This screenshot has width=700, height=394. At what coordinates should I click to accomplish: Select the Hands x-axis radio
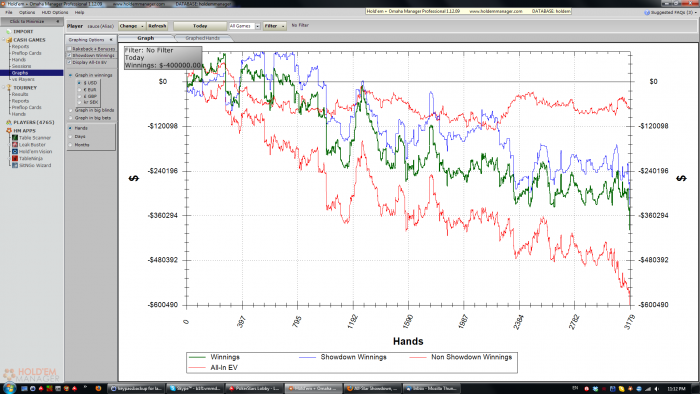click(71, 128)
